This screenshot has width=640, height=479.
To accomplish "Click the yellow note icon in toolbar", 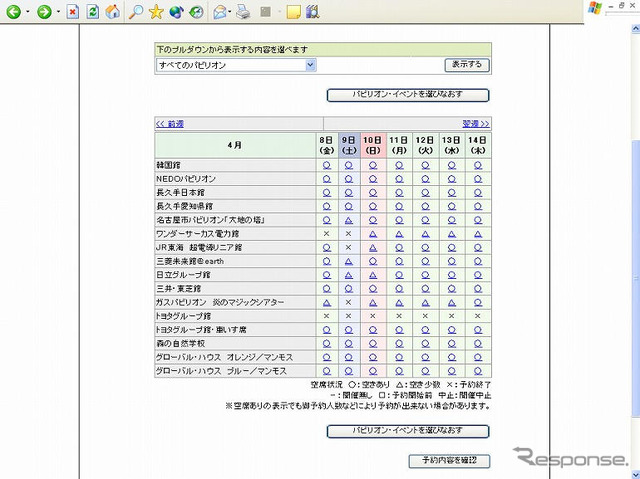I will point(293,12).
